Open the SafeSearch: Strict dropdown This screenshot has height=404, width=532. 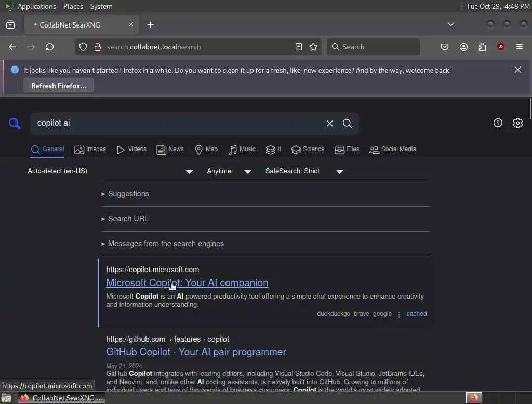click(x=304, y=171)
